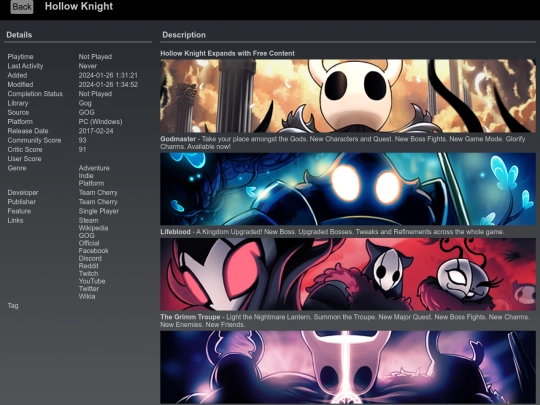
Task: Click the Added date 2024-01-26 1:31:21
Action: pos(108,75)
